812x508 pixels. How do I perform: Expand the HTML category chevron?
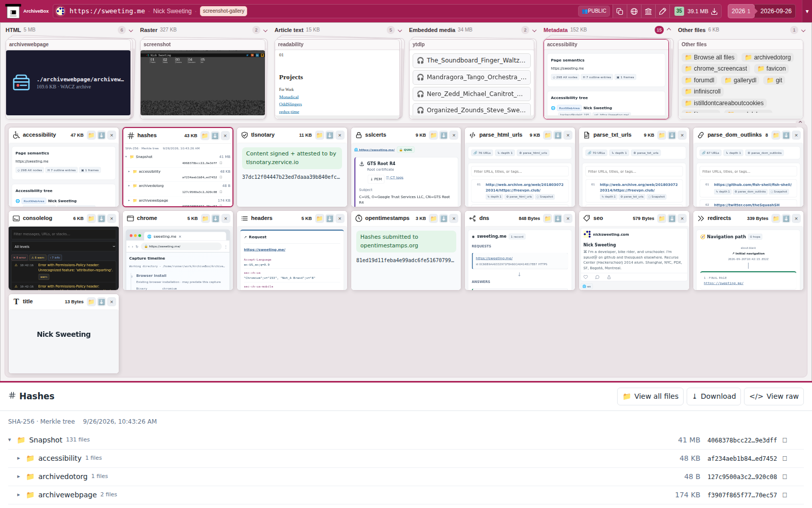131,30
